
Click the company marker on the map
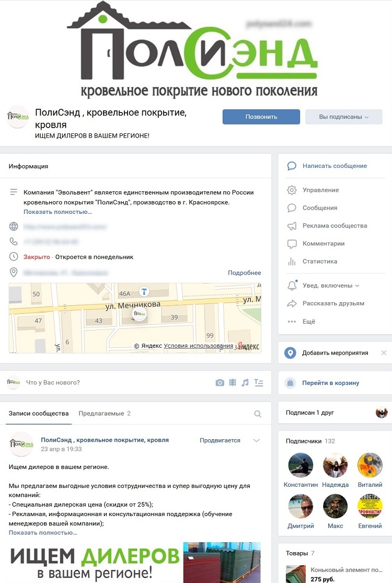click(x=140, y=314)
